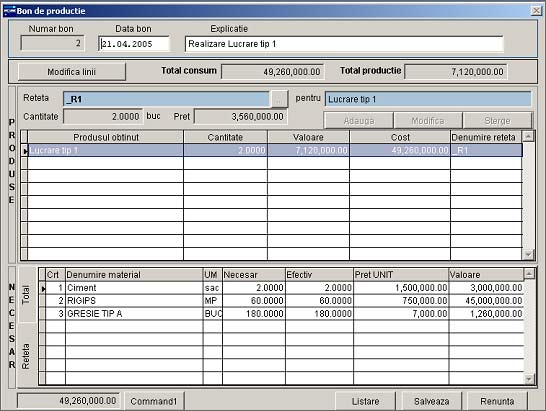
Task: Cancel with the Renunta button
Action: pyautogui.click(x=497, y=401)
